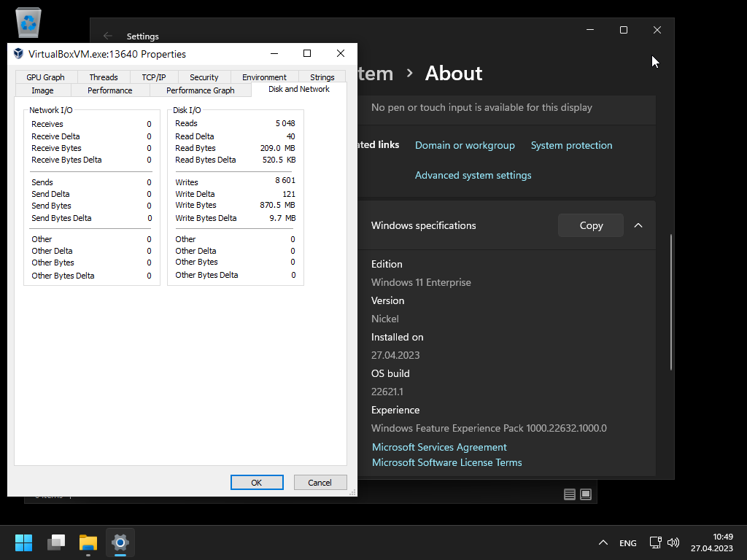Switch to the Security tab
747x560 pixels.
[204, 77]
